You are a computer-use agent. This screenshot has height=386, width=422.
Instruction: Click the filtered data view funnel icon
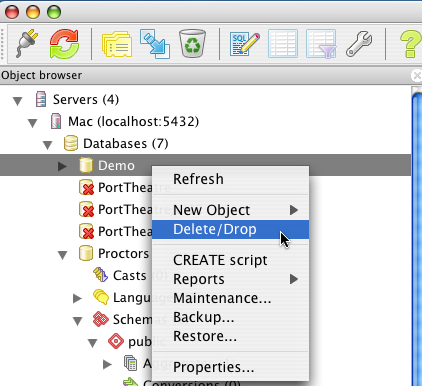pos(321,44)
